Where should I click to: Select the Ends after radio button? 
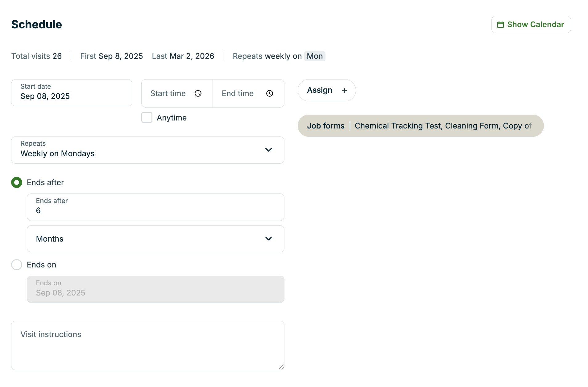tap(17, 182)
